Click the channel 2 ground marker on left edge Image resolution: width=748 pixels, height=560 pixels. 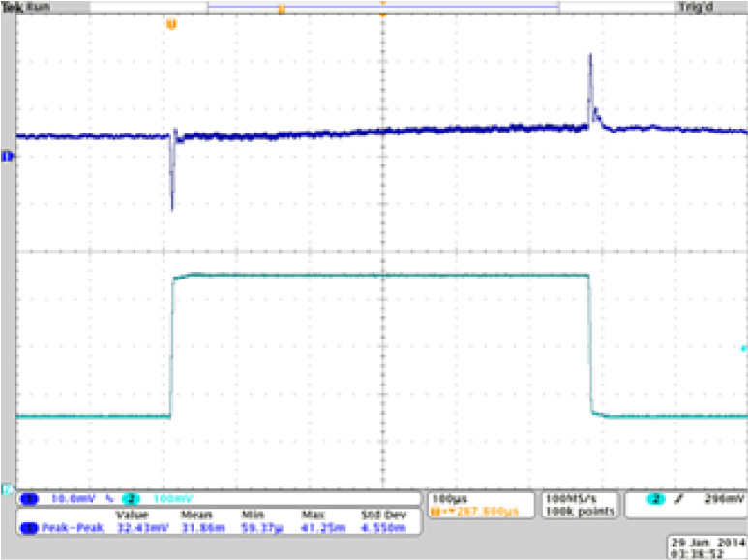pyautogui.click(x=9, y=488)
